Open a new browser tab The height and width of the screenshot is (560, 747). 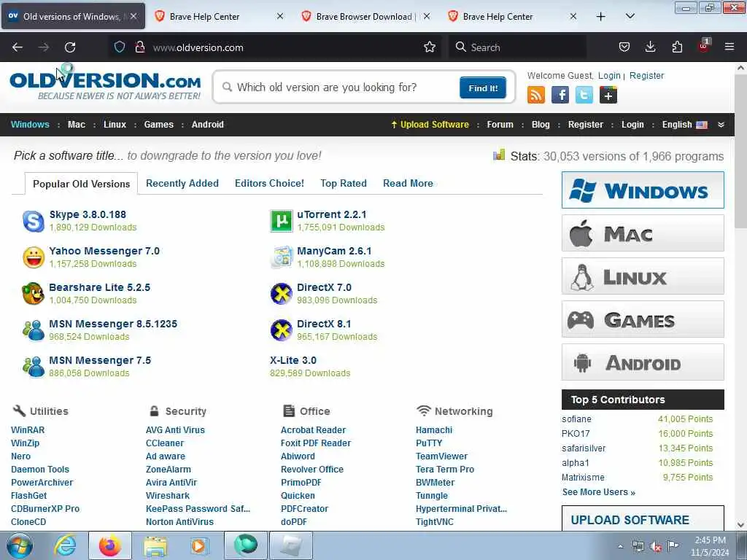pos(601,16)
